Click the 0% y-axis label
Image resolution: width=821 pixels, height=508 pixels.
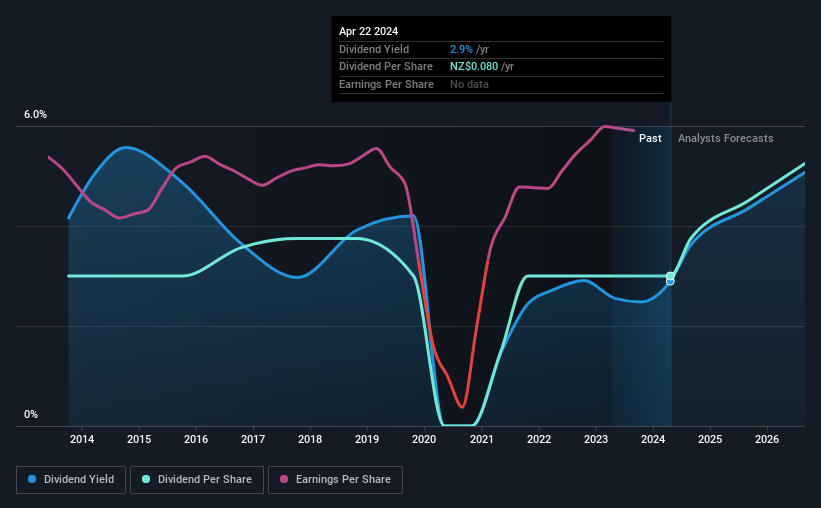coord(31,414)
